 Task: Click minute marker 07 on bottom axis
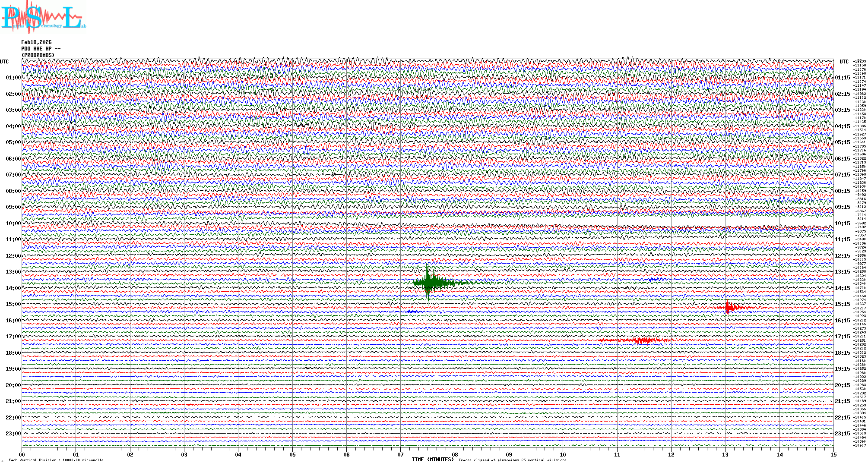tap(401, 454)
